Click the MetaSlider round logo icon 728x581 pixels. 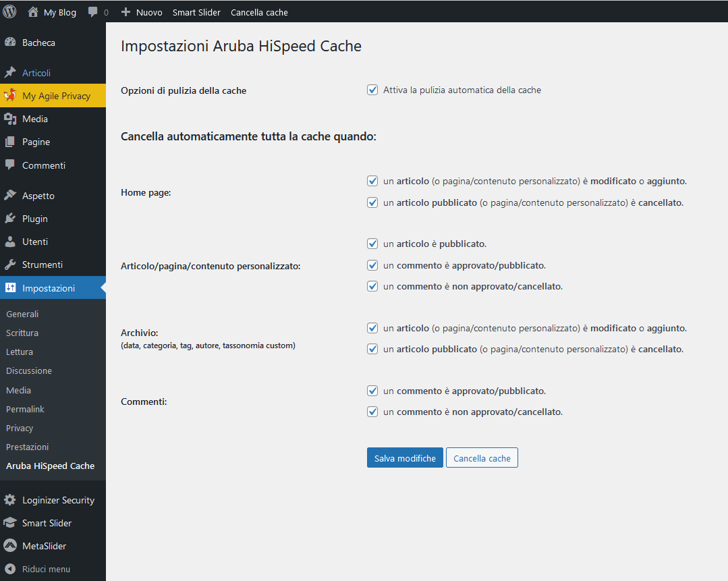10,546
